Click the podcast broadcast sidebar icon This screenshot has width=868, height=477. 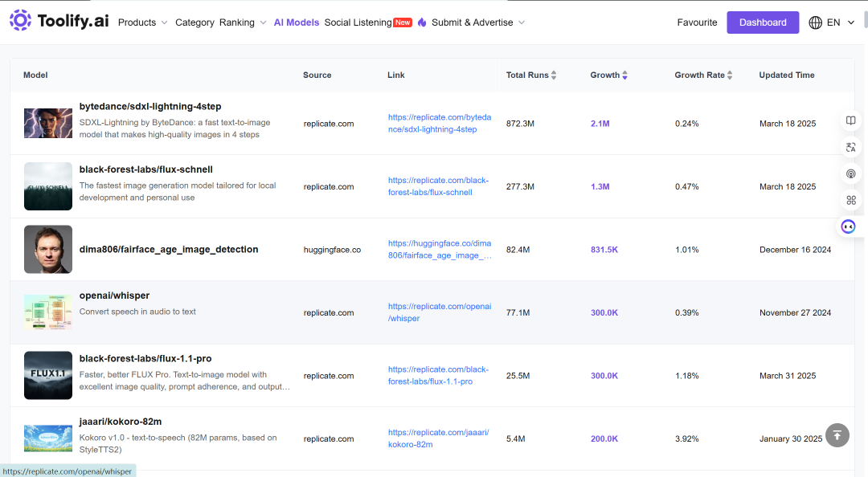click(x=851, y=173)
